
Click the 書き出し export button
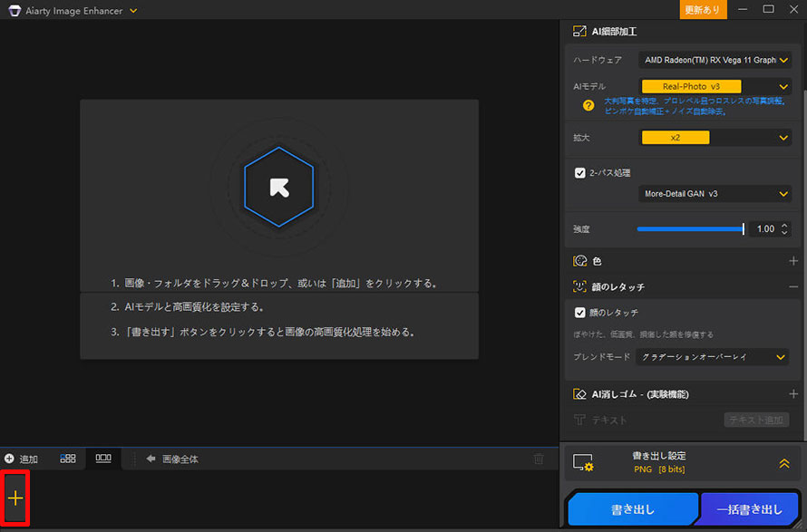click(x=632, y=508)
